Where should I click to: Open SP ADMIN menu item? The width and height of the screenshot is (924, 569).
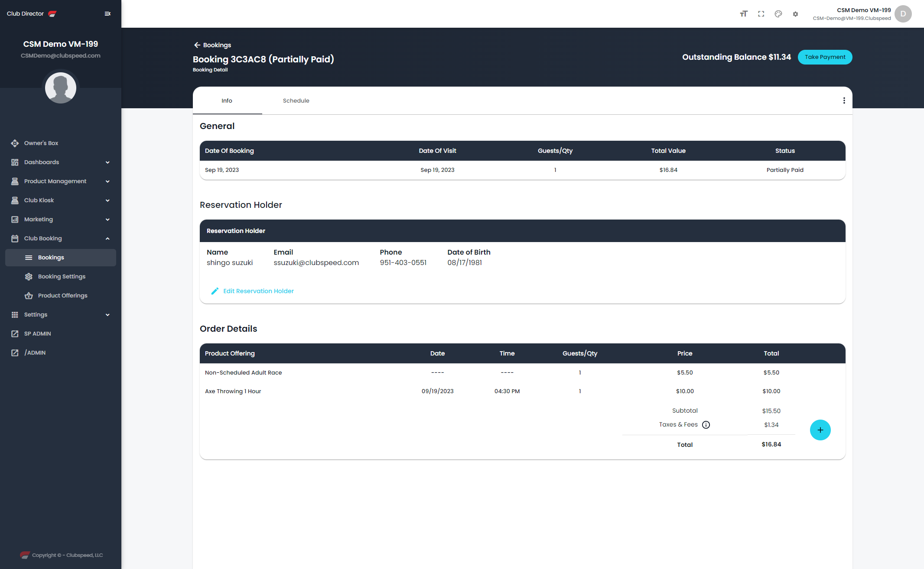click(x=61, y=334)
